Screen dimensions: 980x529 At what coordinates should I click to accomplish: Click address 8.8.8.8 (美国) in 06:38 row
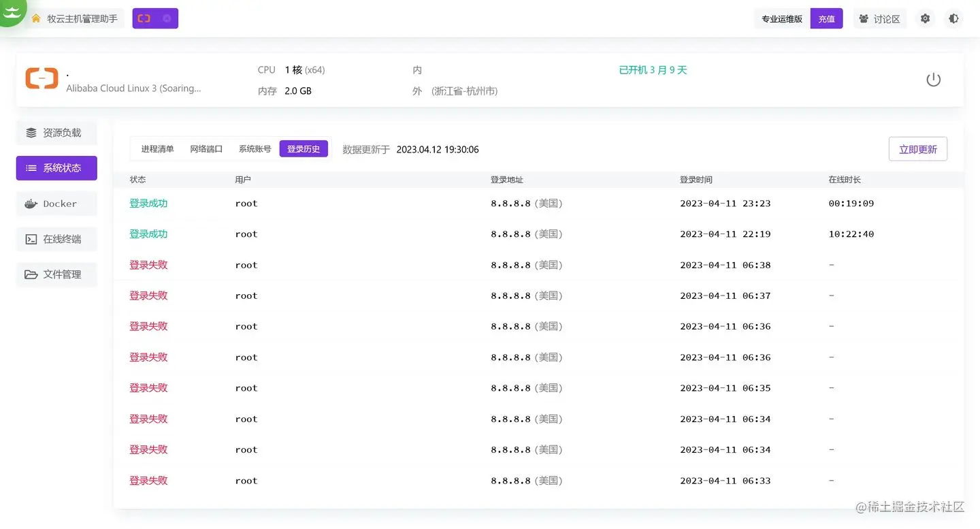click(527, 265)
